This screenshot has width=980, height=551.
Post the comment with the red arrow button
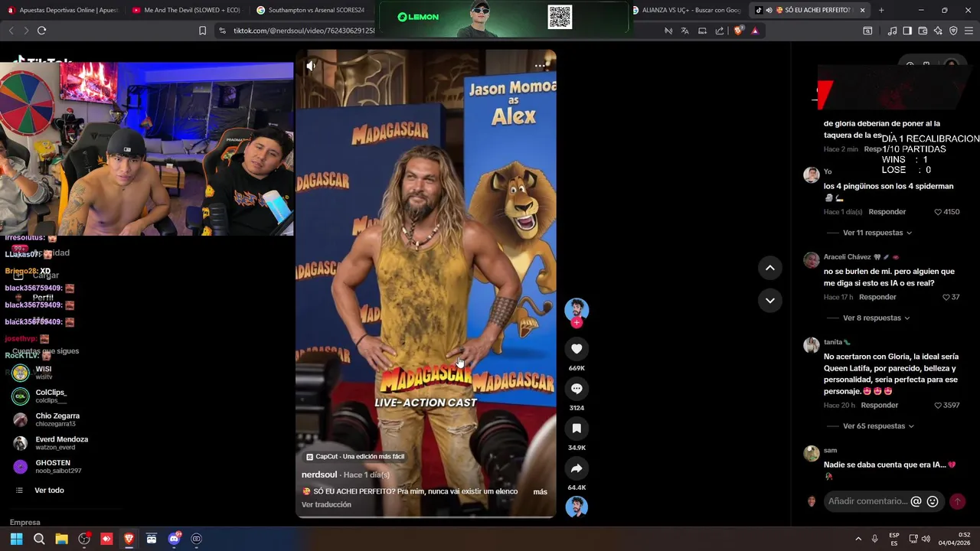957,501
